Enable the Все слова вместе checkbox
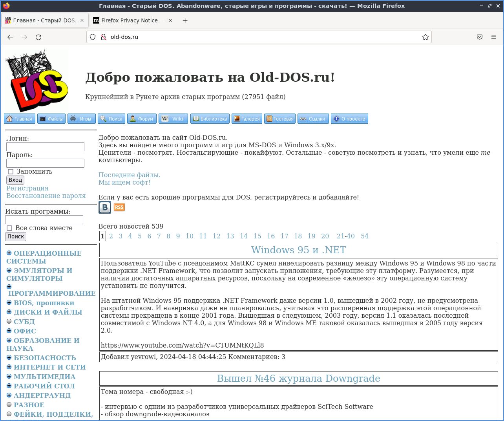 [x=9, y=228]
